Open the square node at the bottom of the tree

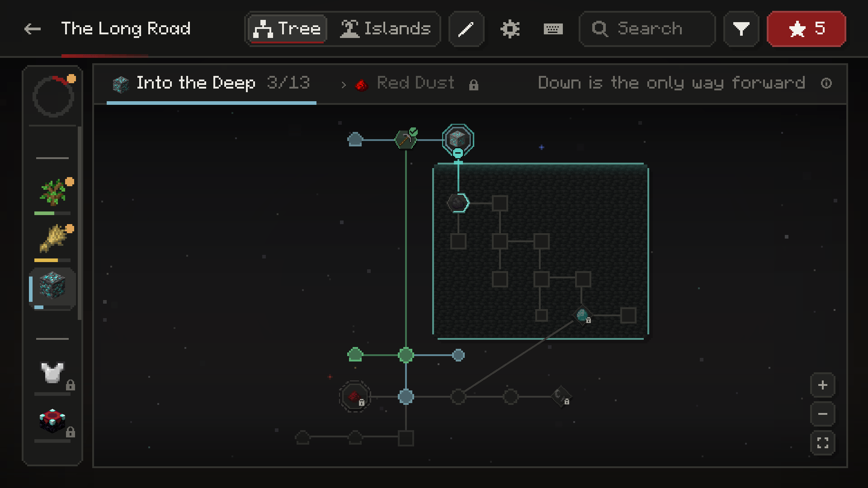(x=406, y=438)
